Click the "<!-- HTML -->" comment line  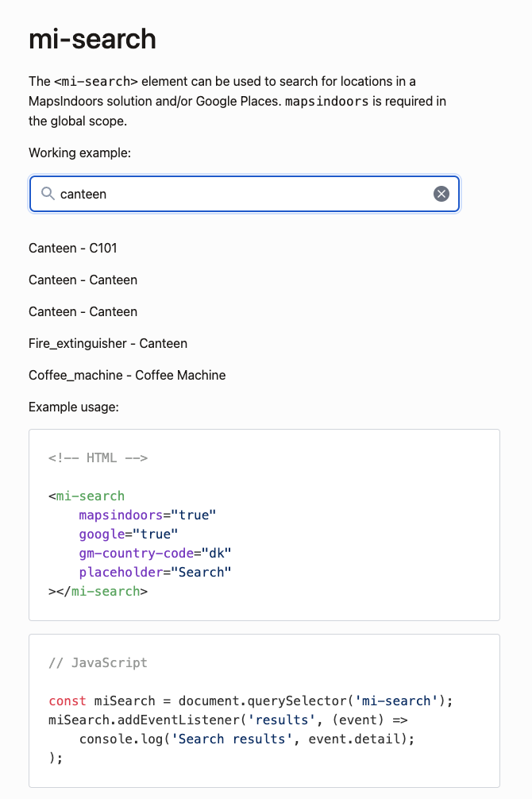[x=98, y=457]
